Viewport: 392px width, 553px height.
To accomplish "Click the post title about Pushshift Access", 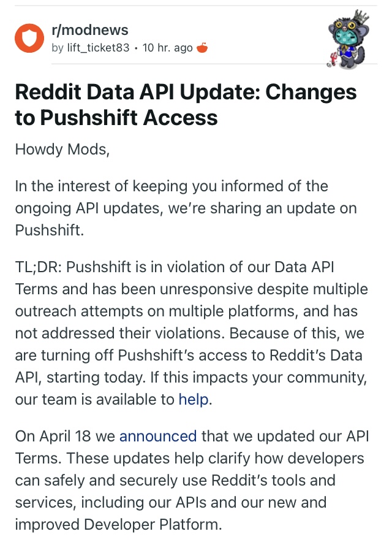I will tap(186, 105).
